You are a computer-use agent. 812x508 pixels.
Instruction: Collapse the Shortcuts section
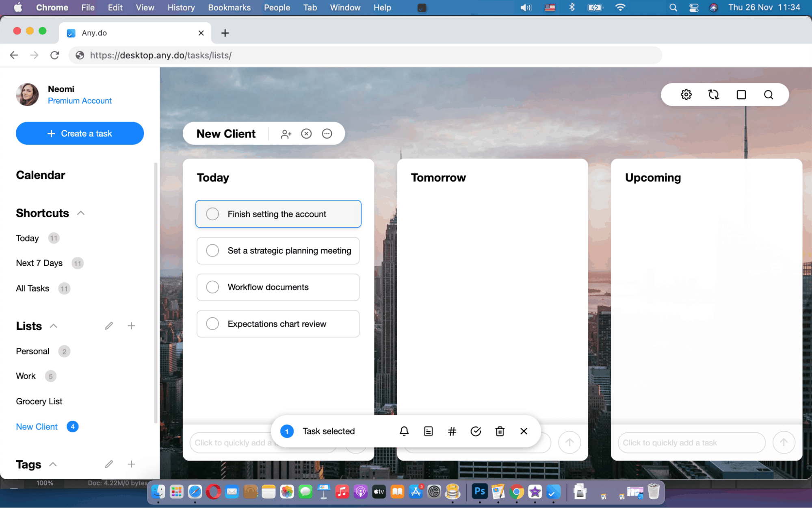click(81, 213)
